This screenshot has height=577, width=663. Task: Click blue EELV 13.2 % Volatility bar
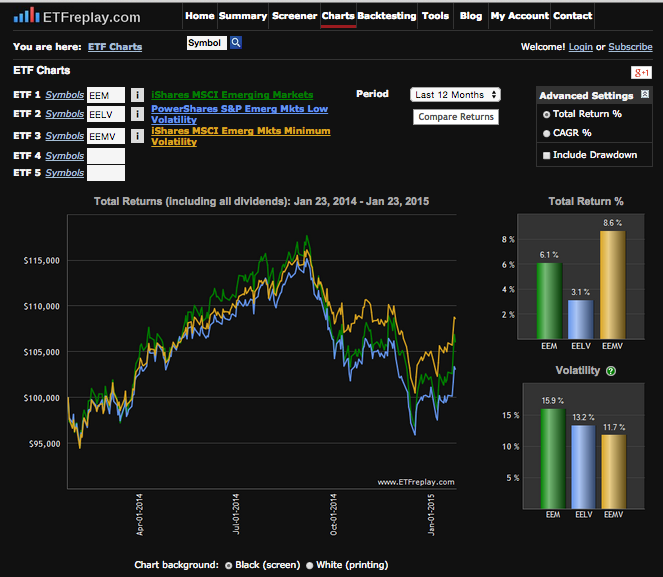click(x=583, y=467)
